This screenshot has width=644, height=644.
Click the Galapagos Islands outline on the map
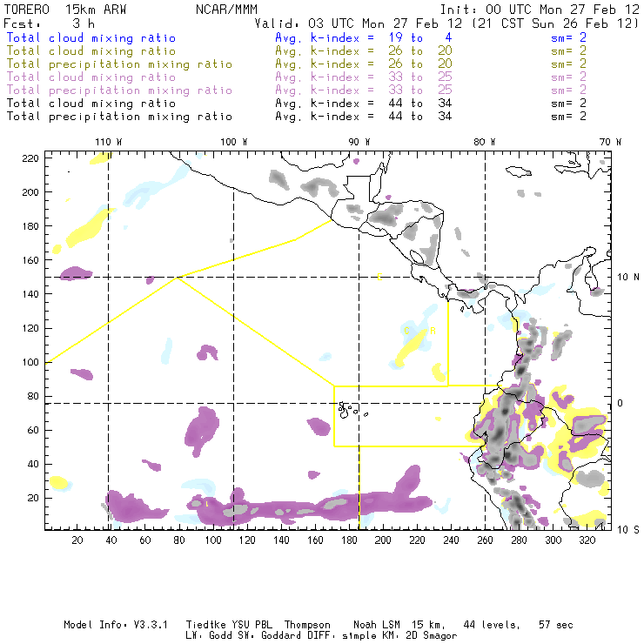point(352,410)
